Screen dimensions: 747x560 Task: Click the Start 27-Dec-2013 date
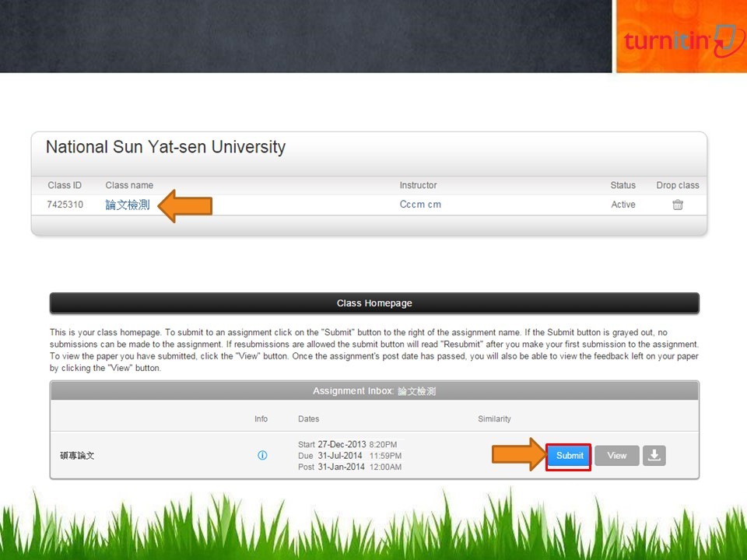coord(347,444)
